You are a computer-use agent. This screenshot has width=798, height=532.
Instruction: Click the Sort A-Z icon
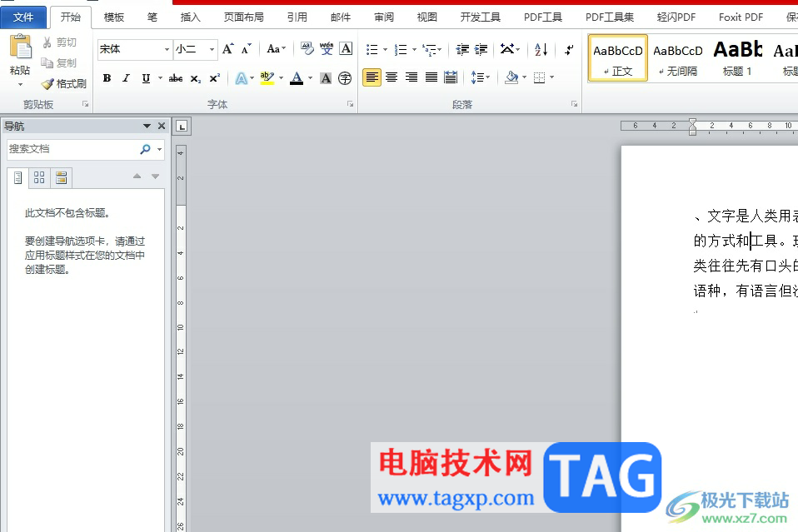[541, 49]
